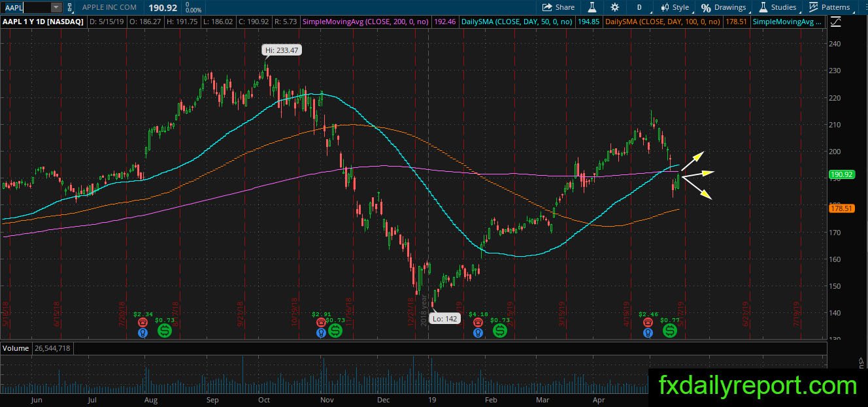
Task: Click the orange 178.51 price axis label
Action: [841, 208]
